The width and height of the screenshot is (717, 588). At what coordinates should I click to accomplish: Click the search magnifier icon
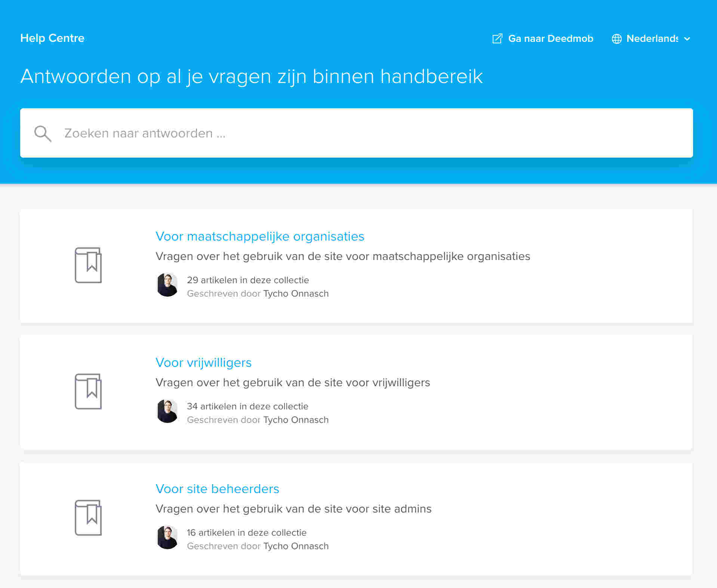coord(42,133)
